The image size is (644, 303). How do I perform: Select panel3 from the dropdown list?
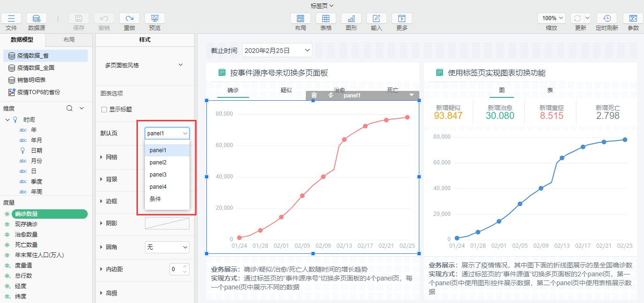point(158,175)
